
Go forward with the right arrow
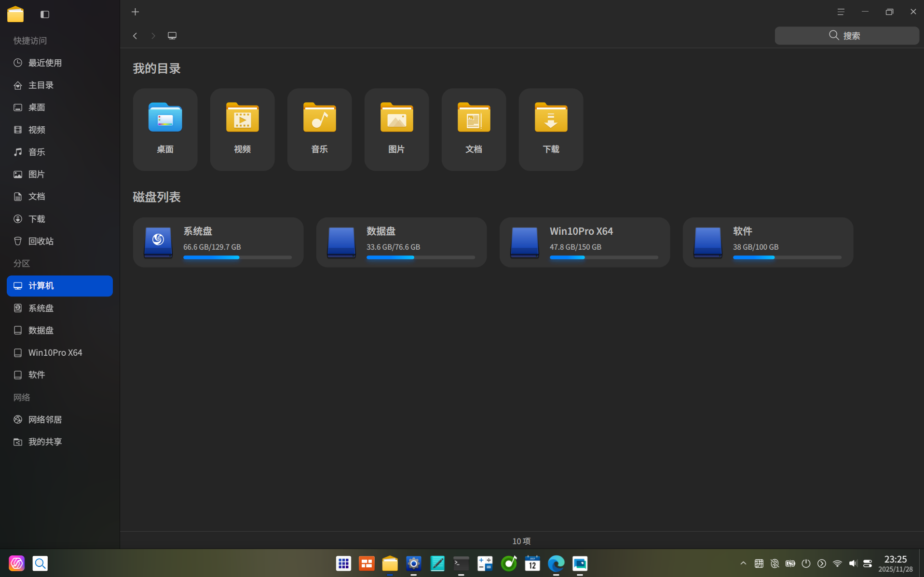click(153, 36)
